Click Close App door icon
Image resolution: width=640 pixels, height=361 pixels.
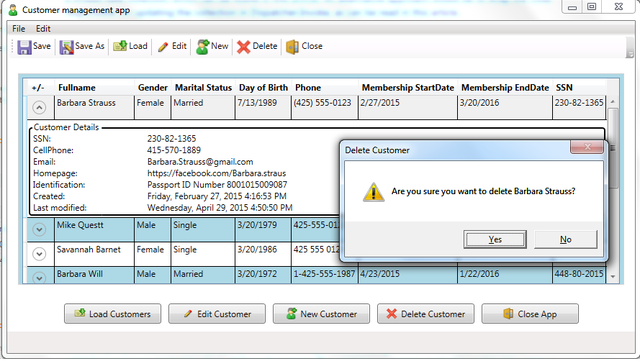[x=508, y=313]
